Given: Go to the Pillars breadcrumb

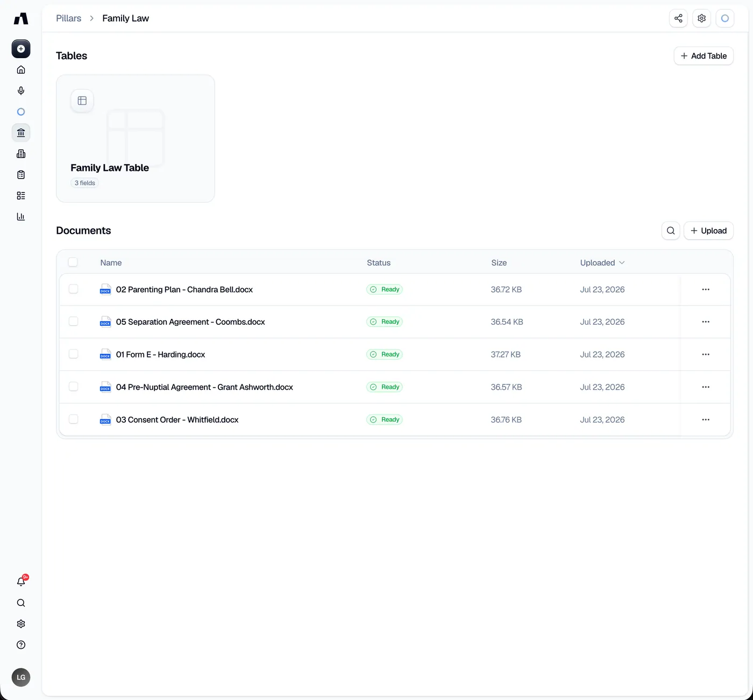Looking at the screenshot, I should click(x=69, y=18).
